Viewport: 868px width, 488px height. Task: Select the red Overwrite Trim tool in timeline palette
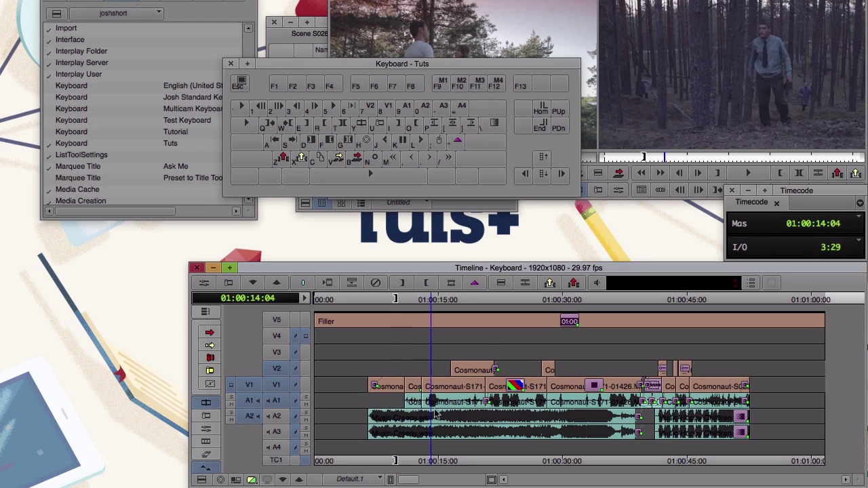[x=210, y=358]
